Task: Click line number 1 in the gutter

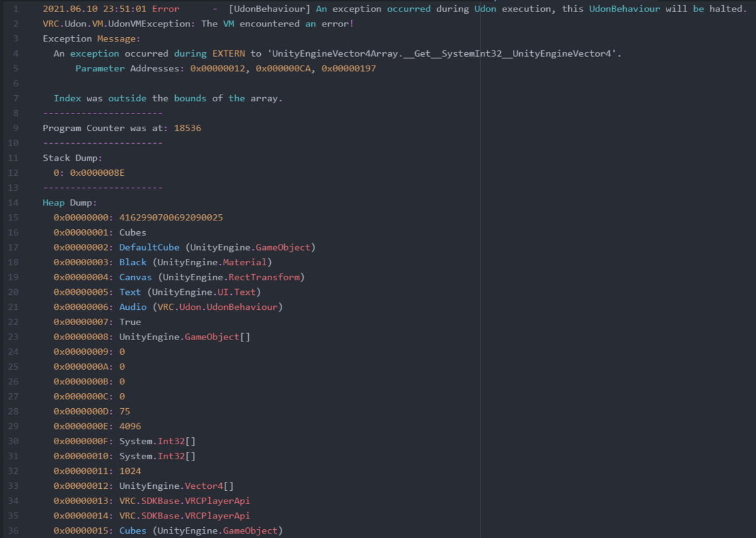Action: pos(16,9)
